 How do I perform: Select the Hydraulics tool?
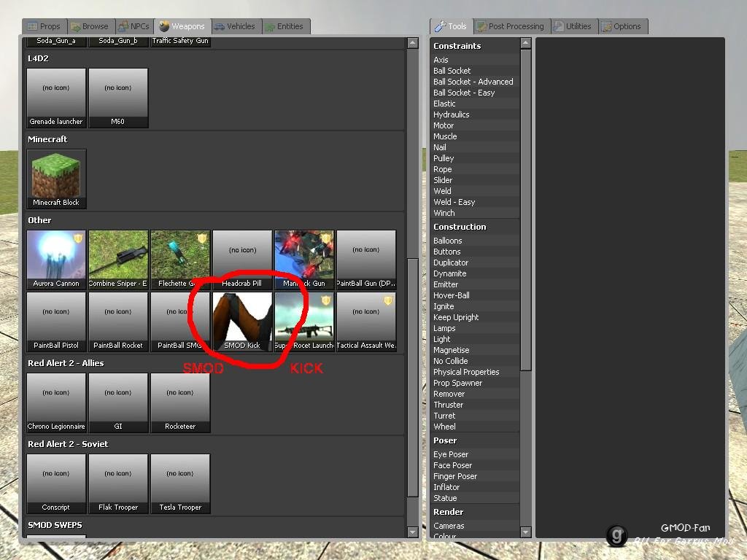[474, 114]
